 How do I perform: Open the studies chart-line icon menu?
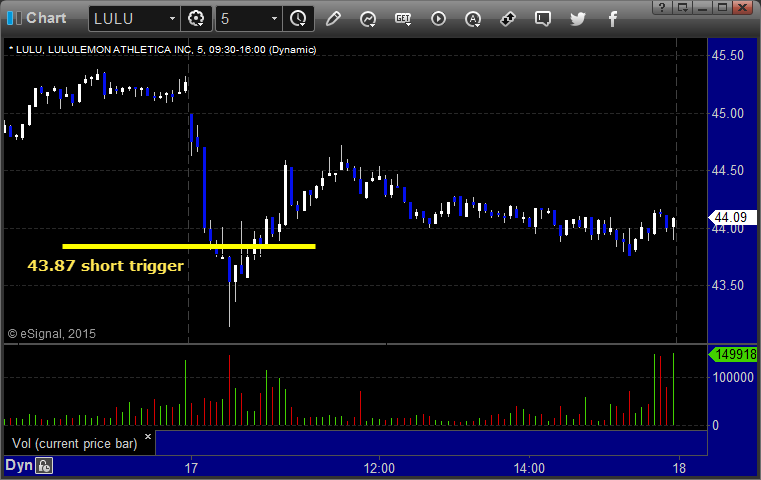368,19
